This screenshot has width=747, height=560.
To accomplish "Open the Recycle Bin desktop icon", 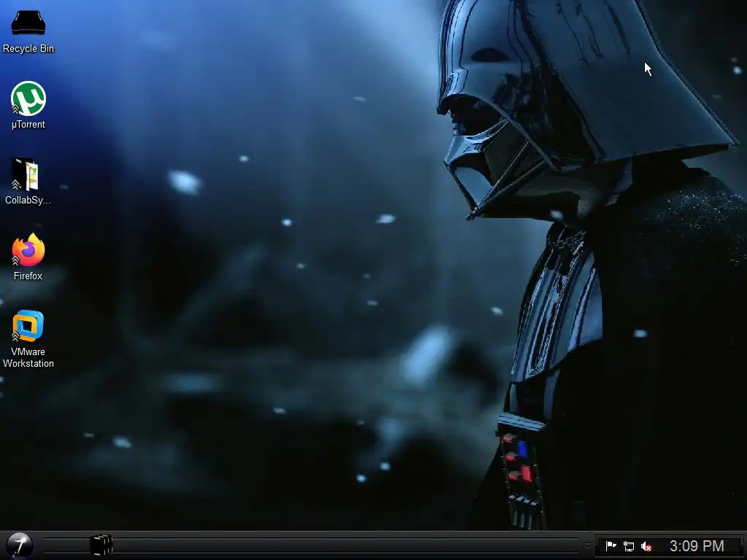I will coord(28,31).
